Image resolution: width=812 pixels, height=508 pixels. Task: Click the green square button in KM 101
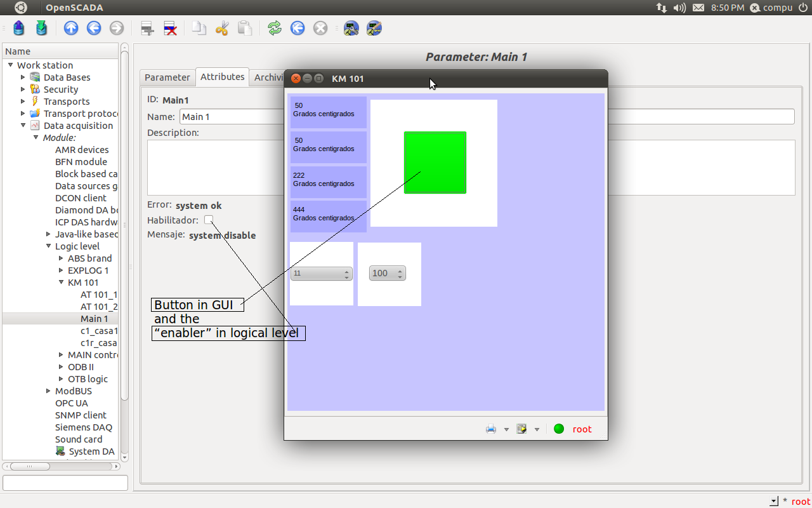click(x=435, y=163)
